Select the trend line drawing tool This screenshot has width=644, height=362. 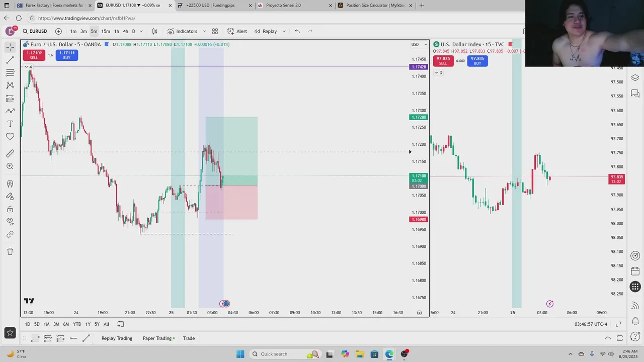pos(10,60)
